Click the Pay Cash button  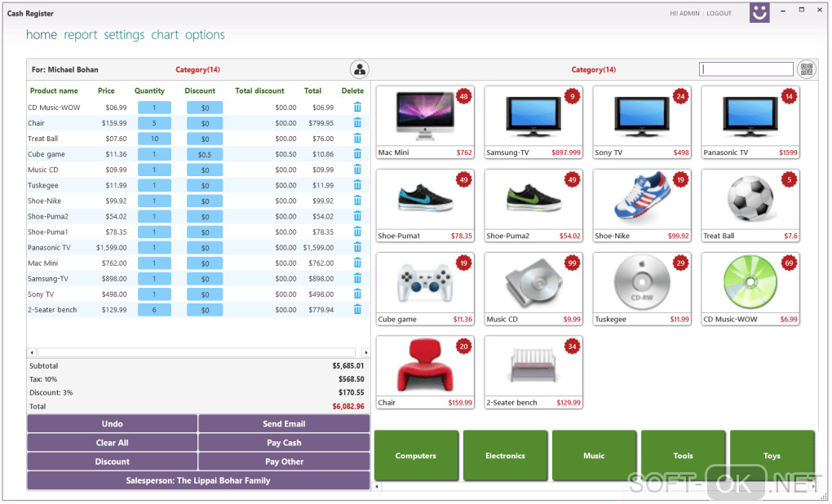pyautogui.click(x=284, y=443)
